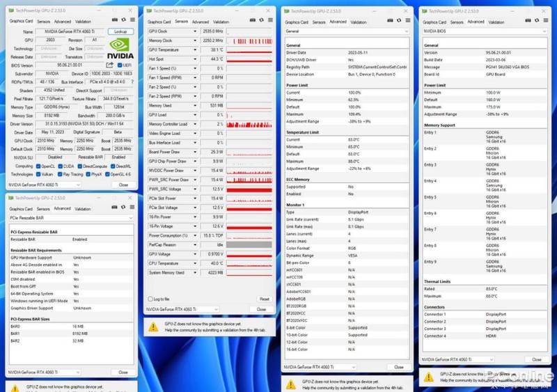This screenshot has height=392, width=557.
Task: Take screenshot via camera icon in Graphics Card window
Action: click(115, 20)
